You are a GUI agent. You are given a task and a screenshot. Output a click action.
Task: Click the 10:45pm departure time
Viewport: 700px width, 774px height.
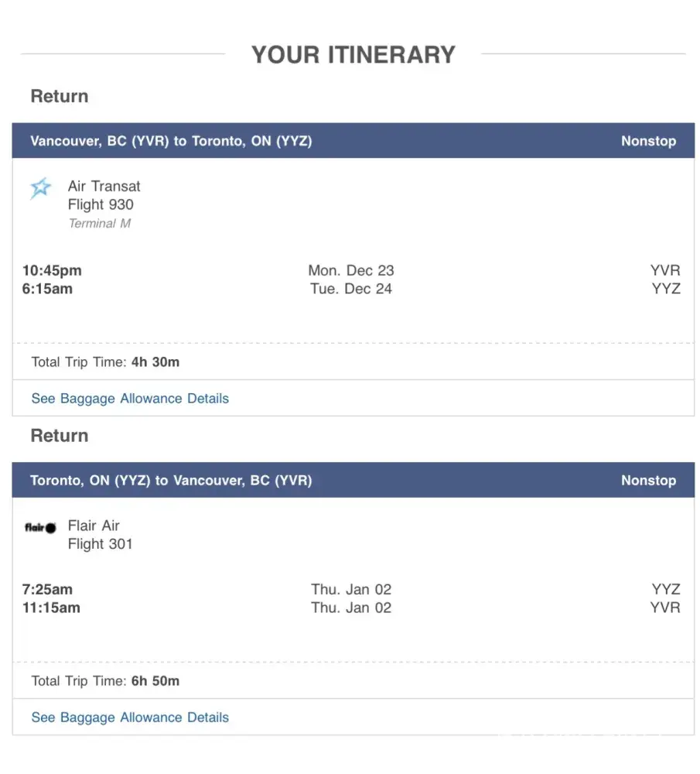click(52, 271)
